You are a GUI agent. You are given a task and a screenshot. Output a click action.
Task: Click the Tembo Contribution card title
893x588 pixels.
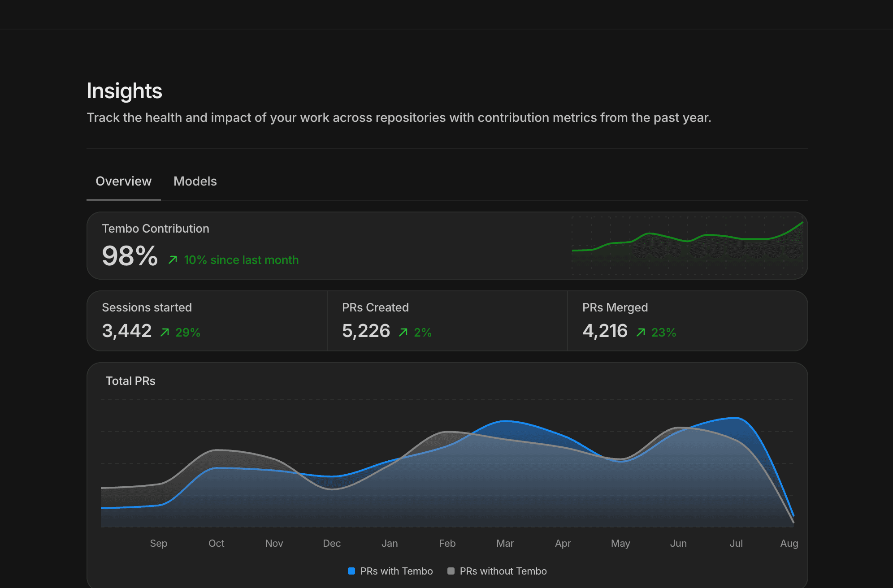pyautogui.click(x=156, y=229)
